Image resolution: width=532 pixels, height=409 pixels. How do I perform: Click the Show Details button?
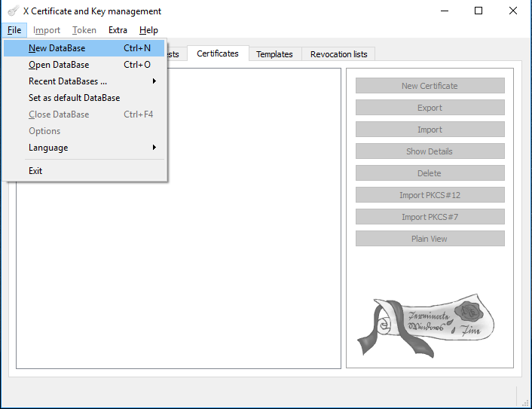(x=430, y=151)
